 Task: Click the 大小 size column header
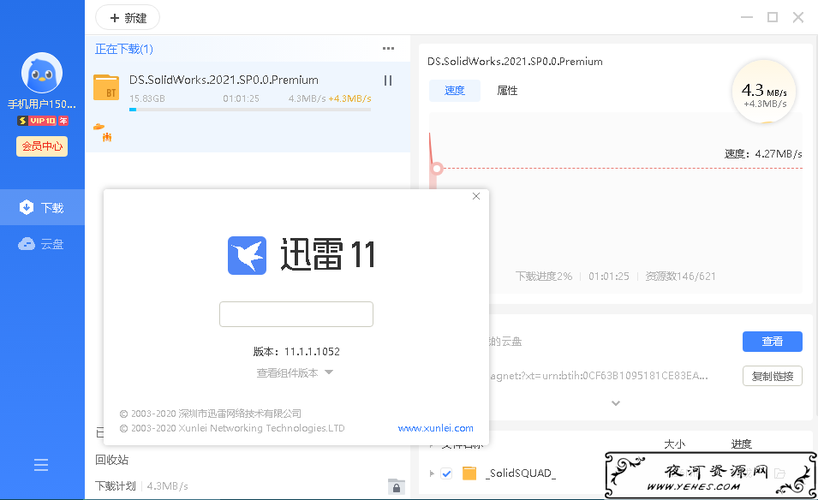pos(674,444)
